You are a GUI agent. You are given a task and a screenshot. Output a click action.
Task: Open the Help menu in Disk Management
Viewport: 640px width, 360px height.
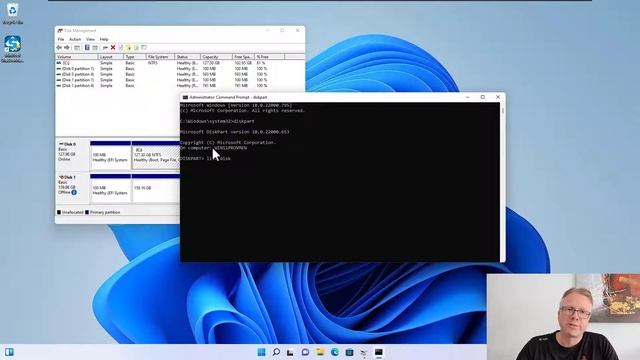pos(104,39)
